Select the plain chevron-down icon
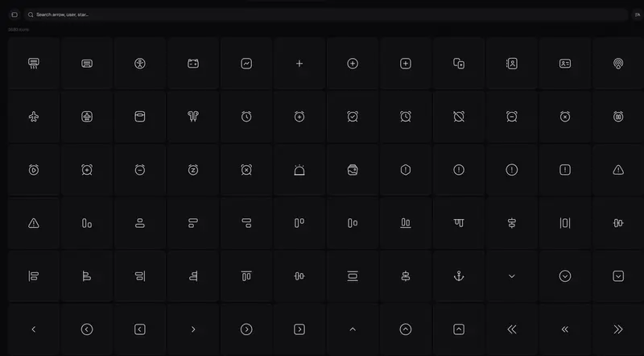Image resolution: width=644 pixels, height=356 pixels. click(x=512, y=276)
